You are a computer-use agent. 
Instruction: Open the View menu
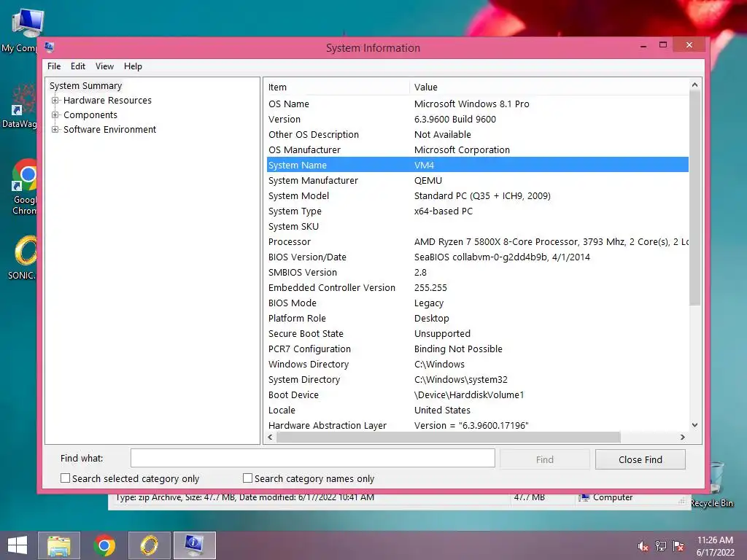point(104,66)
